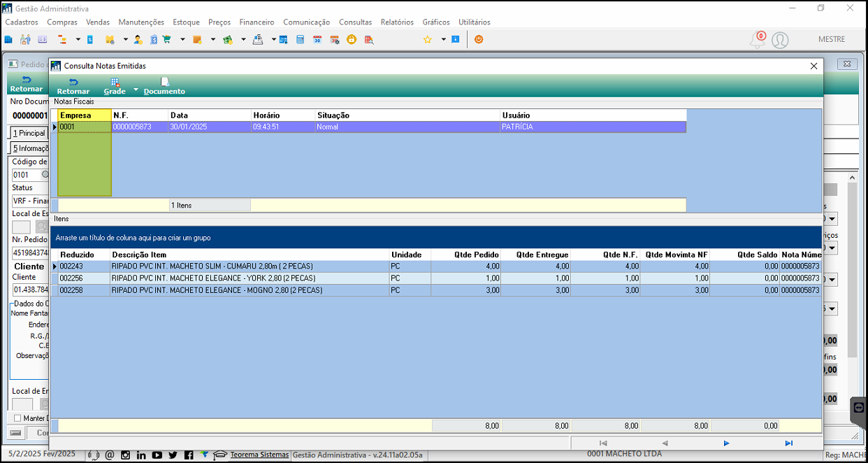This screenshot has height=463, width=868.
Task: Click the green money bills icon
Action: click(x=228, y=39)
